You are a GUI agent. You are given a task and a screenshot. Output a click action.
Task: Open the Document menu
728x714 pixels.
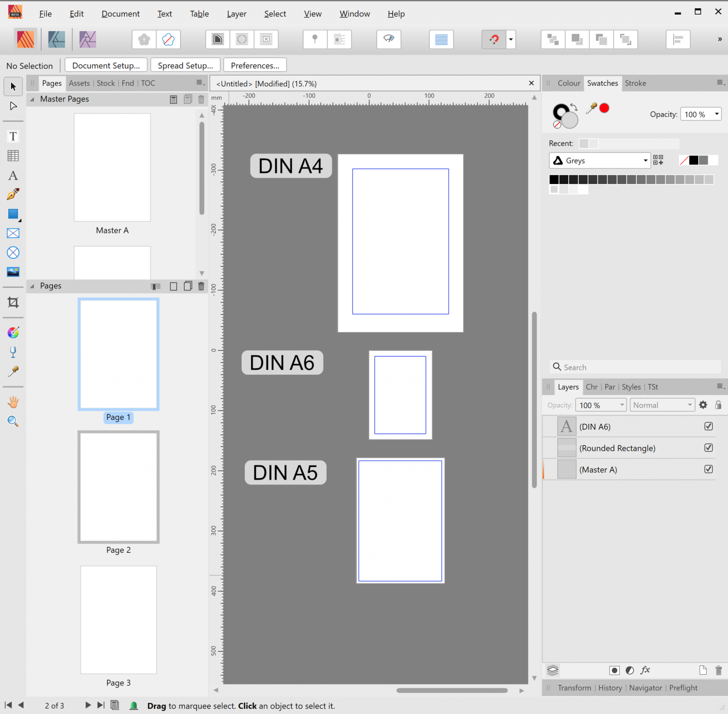point(120,14)
